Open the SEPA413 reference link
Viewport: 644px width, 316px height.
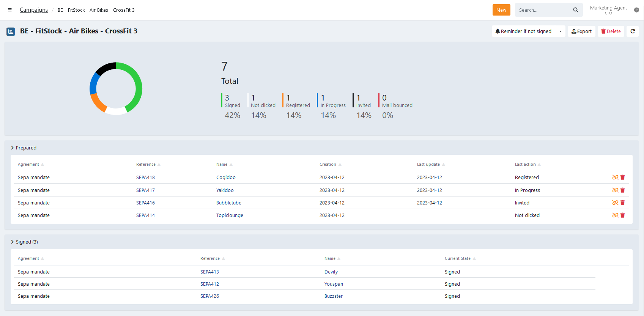click(x=209, y=272)
